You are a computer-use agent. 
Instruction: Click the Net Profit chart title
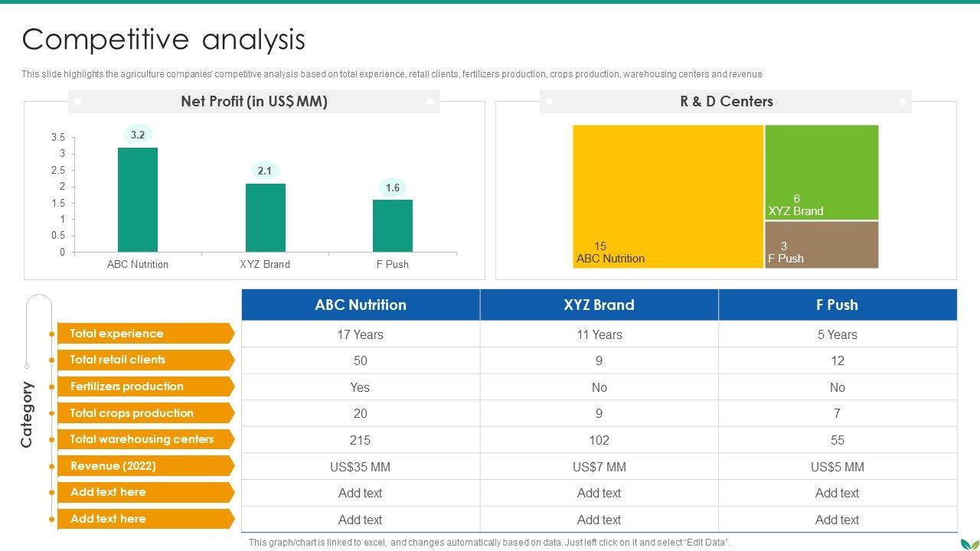[254, 101]
